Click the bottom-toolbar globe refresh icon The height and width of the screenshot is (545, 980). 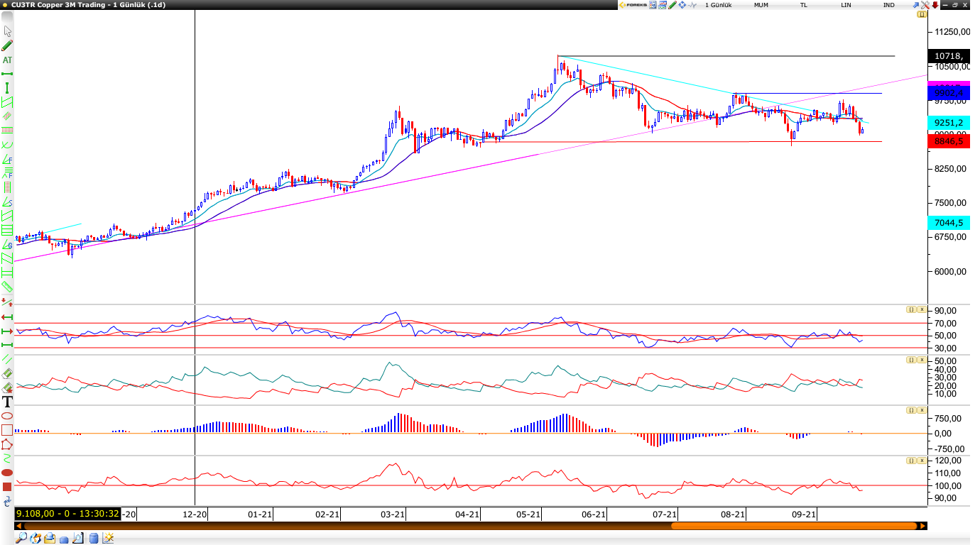pos(36,539)
